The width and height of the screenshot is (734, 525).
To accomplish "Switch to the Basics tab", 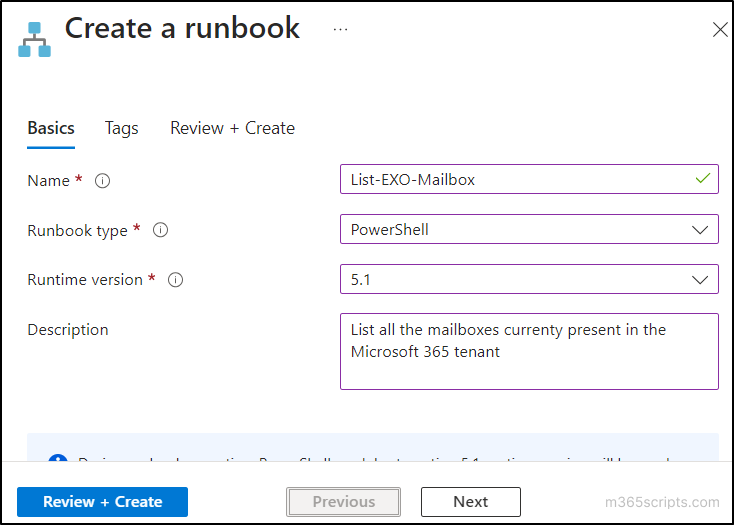I will [x=51, y=128].
